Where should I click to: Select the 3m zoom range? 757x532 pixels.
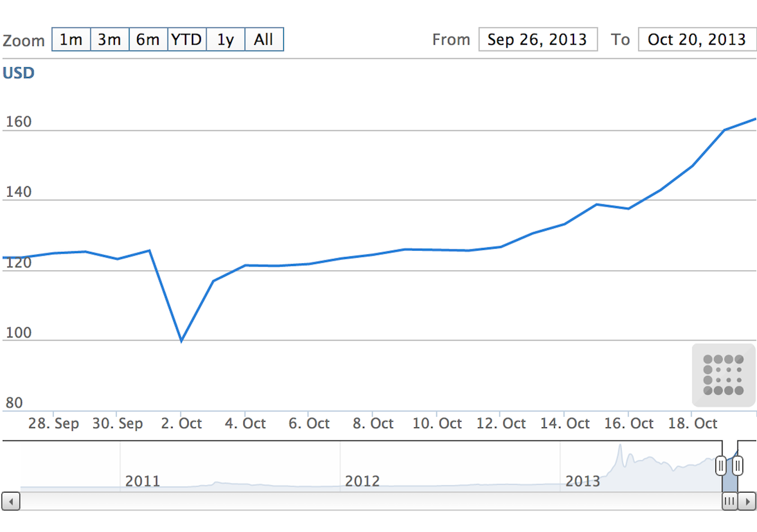coord(109,39)
